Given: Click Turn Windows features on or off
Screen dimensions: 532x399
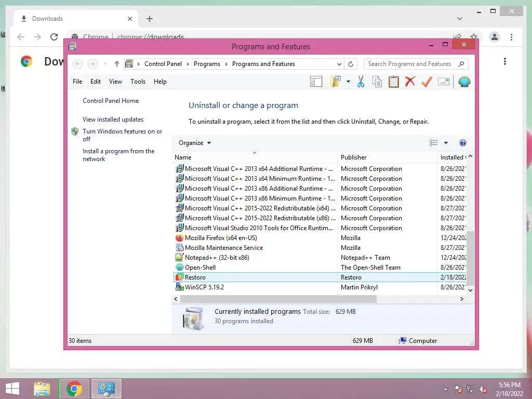Looking at the screenshot, I should point(122,135).
